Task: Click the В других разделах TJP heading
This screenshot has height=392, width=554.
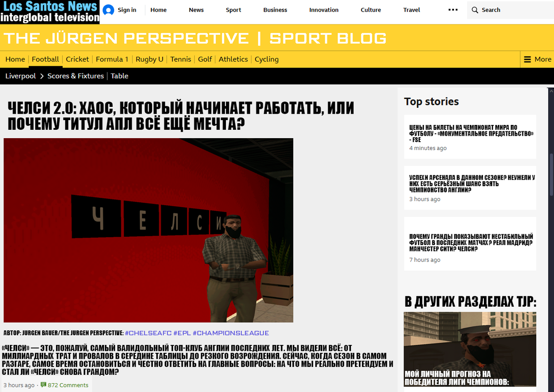Action: (x=470, y=302)
